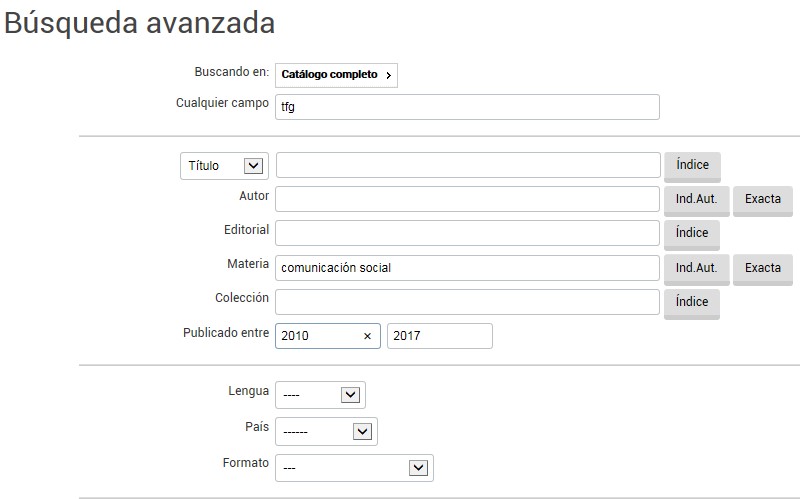Click the Editorial input field

pyautogui.click(x=467, y=233)
